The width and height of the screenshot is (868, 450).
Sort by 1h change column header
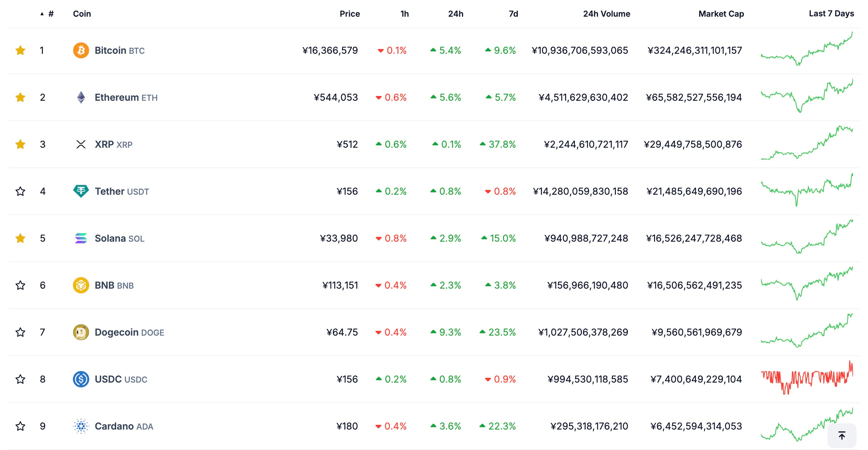(x=405, y=14)
